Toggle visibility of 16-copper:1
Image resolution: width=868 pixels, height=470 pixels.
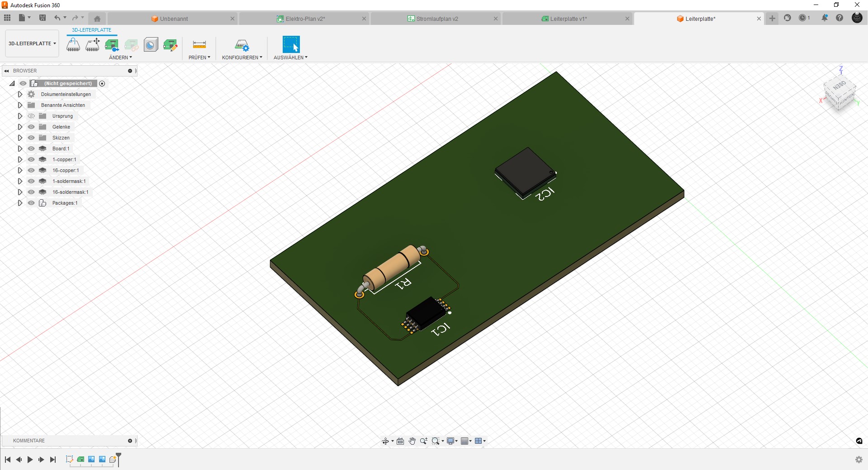pos(31,170)
